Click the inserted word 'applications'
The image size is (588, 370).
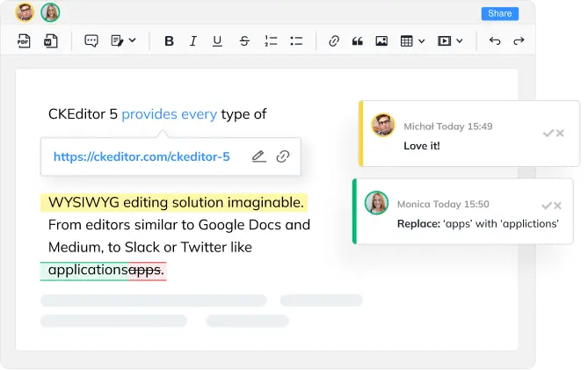pyautogui.click(x=88, y=270)
